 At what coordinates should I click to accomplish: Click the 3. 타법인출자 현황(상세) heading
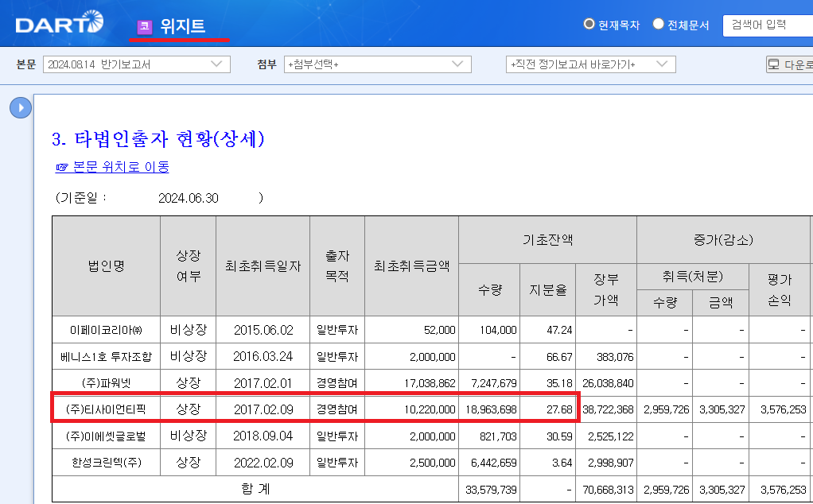(x=158, y=139)
